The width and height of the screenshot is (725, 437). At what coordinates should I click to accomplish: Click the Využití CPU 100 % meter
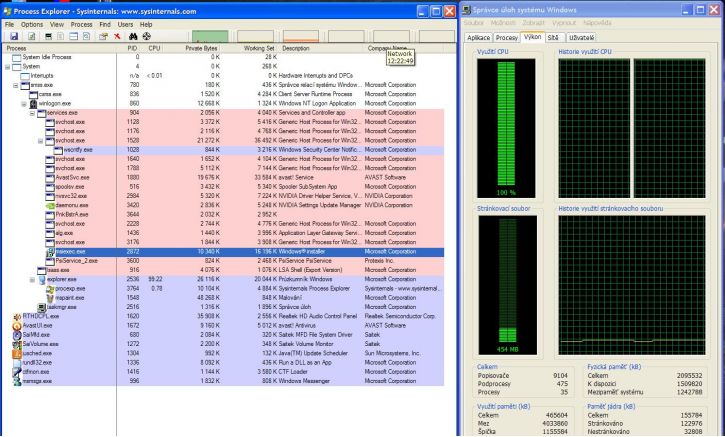coord(506,128)
